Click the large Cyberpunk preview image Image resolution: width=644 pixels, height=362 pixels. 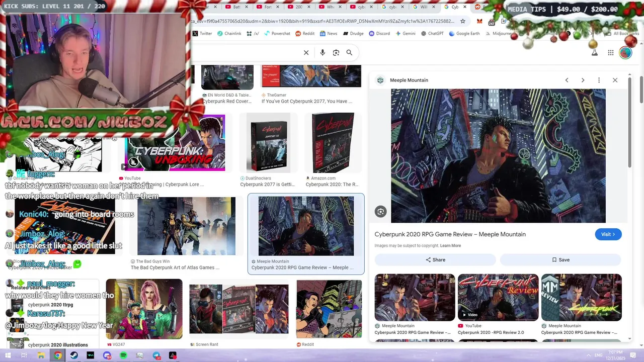(498, 156)
